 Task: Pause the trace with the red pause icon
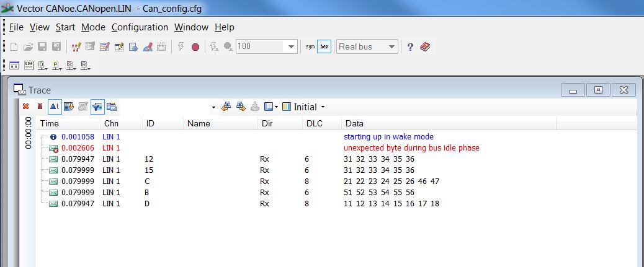40,107
